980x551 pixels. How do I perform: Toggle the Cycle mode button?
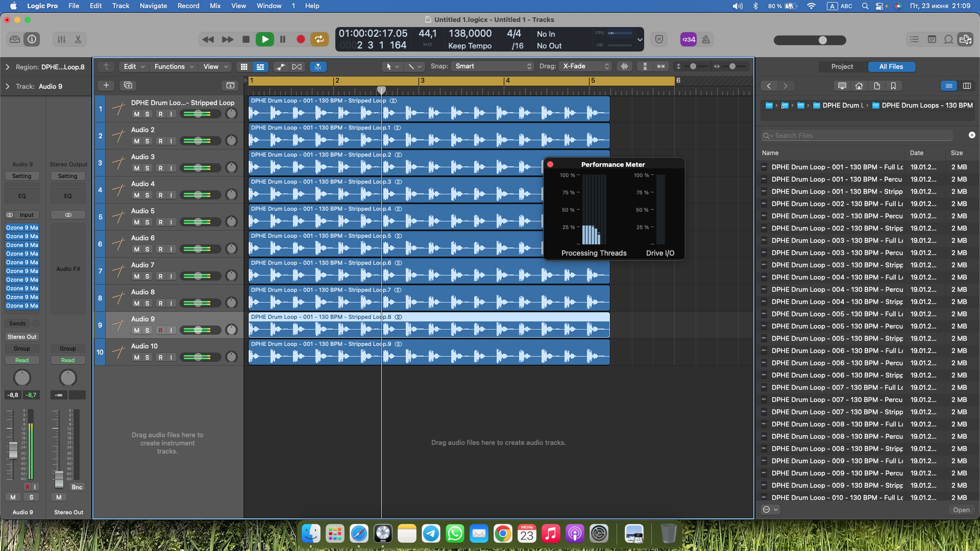pyautogui.click(x=320, y=39)
